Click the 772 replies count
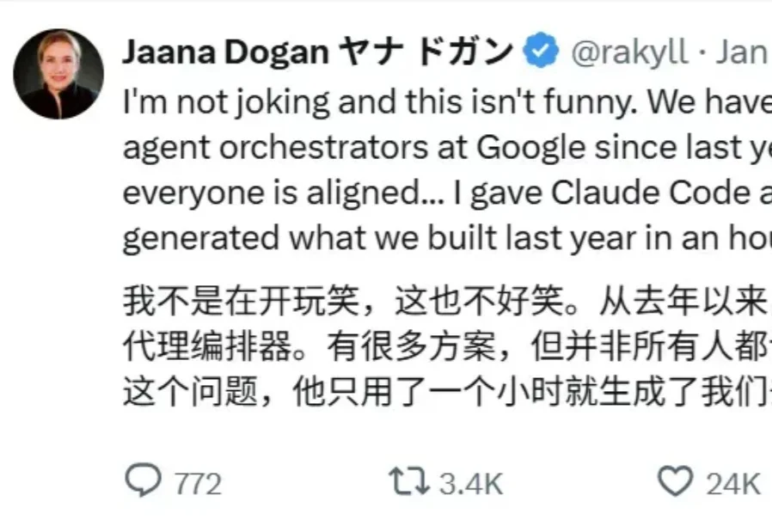The image size is (772, 532). pyautogui.click(x=198, y=484)
